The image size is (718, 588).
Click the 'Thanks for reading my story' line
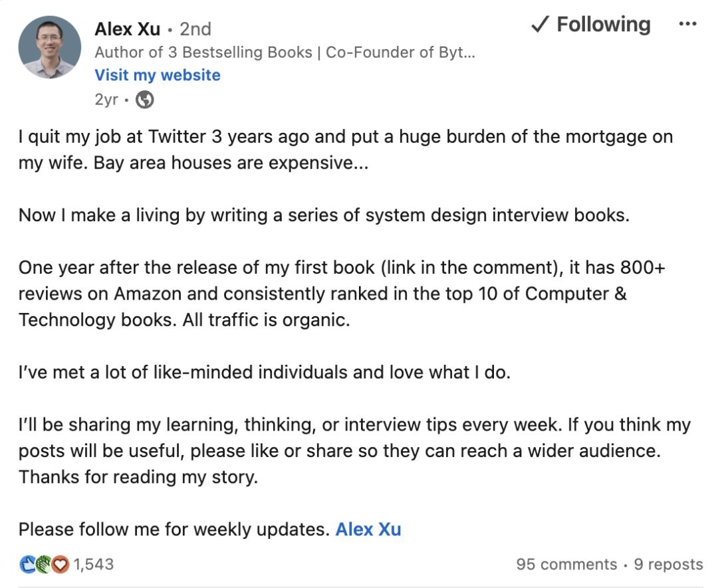(138, 477)
